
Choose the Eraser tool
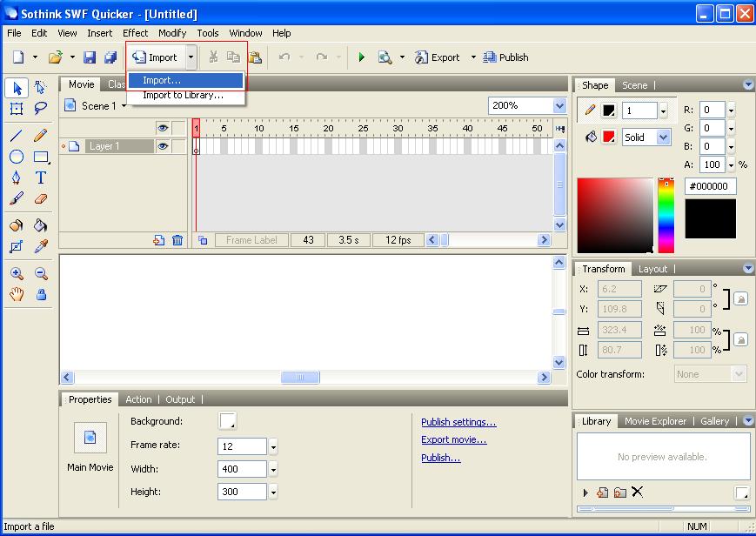coord(41,198)
